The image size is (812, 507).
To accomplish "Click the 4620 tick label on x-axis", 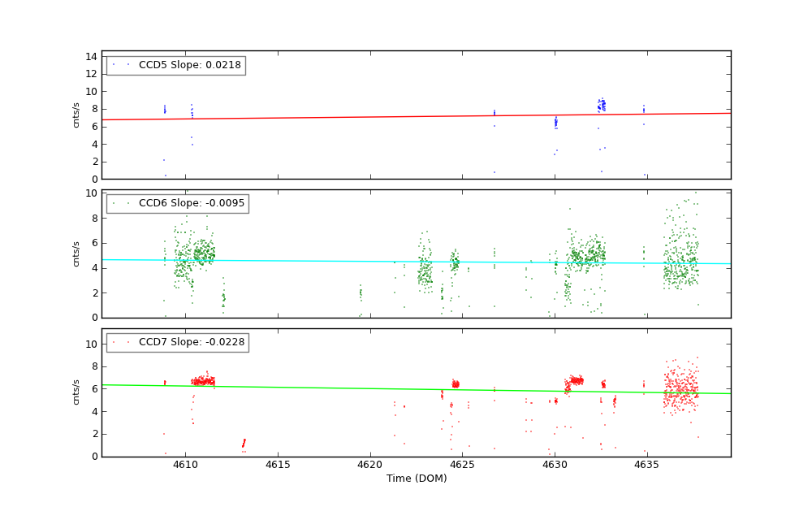I will [x=370, y=466].
